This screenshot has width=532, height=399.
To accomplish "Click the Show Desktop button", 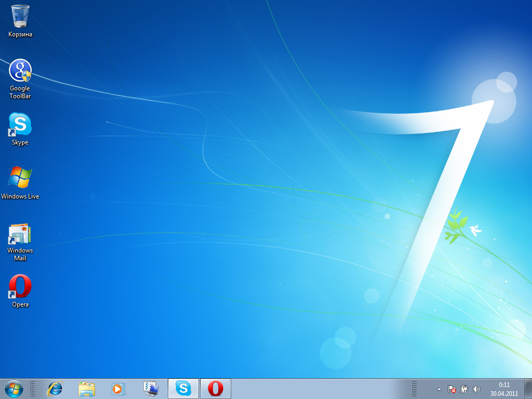I will [x=528, y=389].
